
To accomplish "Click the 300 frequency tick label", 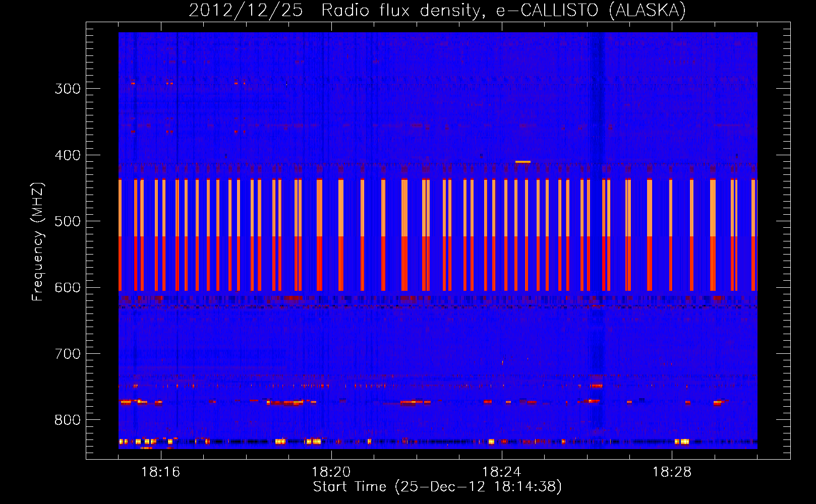I will pos(68,89).
